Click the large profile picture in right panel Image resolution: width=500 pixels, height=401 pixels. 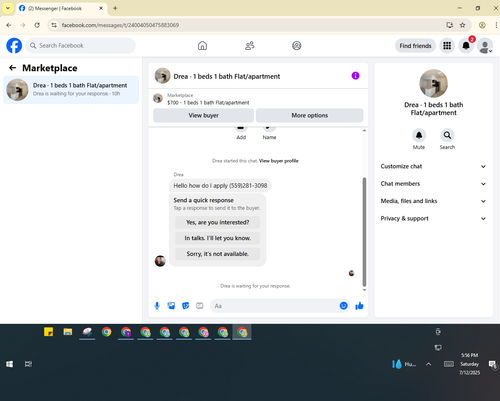(433, 83)
